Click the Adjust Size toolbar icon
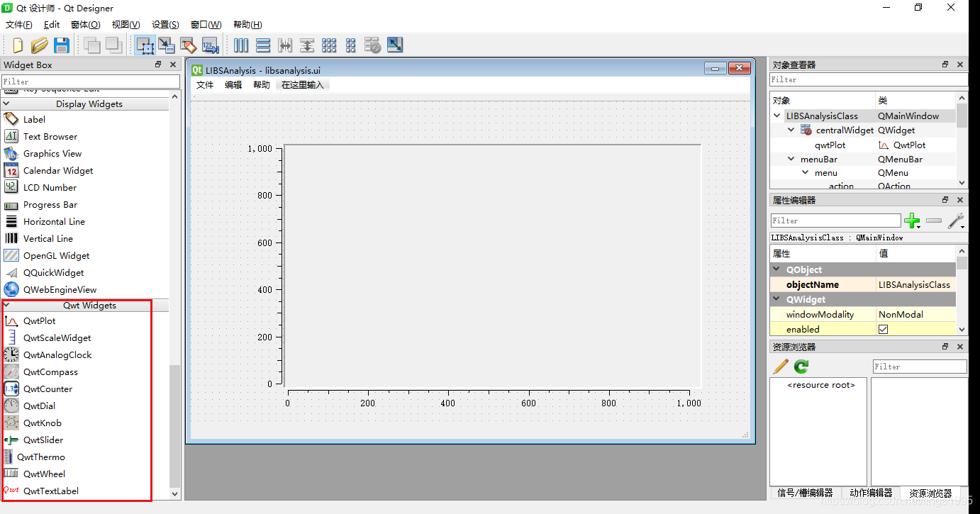This screenshot has width=980, height=514. click(x=395, y=45)
